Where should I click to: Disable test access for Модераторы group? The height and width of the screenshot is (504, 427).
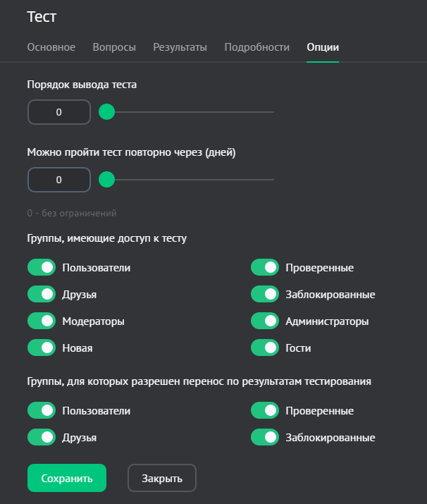coord(42,321)
